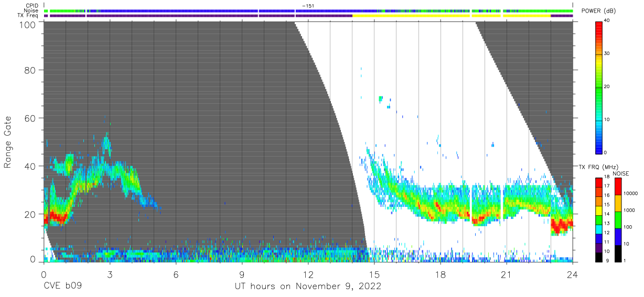
Task: Click the POWER (dB) legend title
Action: point(598,11)
